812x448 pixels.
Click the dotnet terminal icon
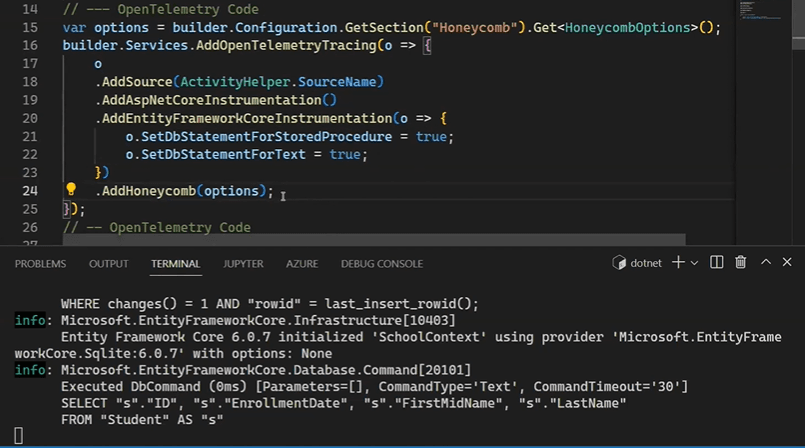pyautogui.click(x=619, y=263)
